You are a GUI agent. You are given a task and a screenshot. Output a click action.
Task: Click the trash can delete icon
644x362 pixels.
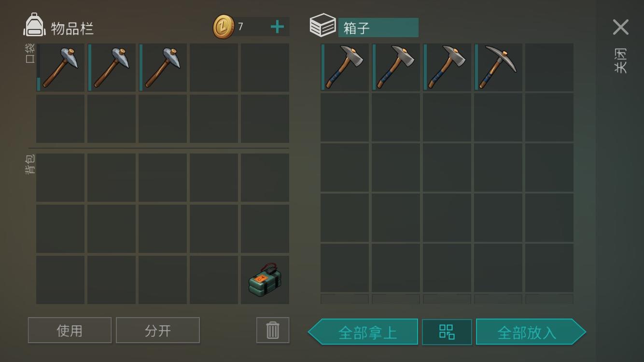point(273,330)
